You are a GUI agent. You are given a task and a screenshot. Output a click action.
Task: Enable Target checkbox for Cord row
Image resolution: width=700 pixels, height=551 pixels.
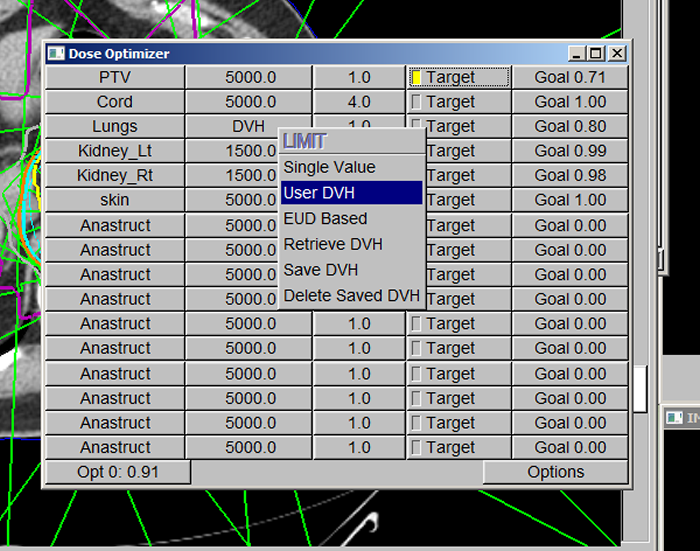tap(416, 102)
